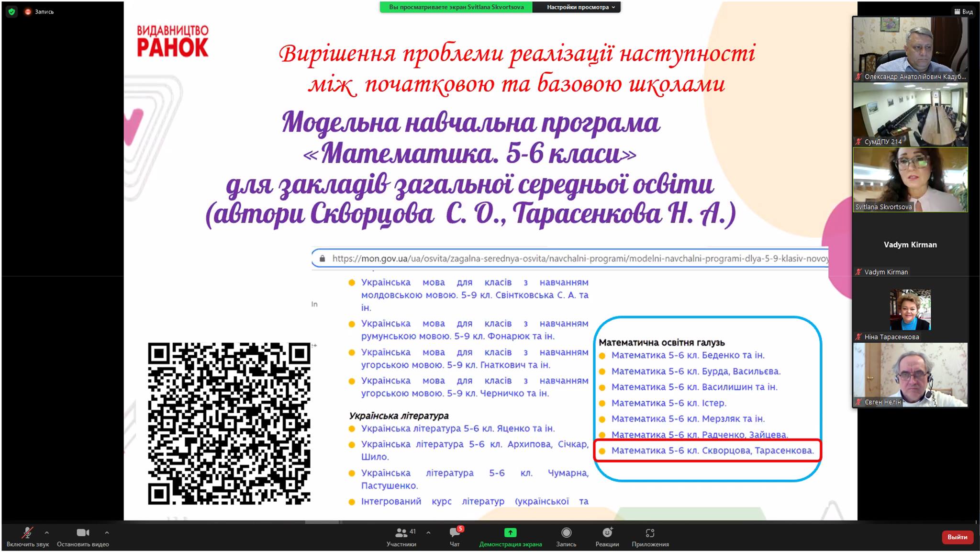Screen dimensions: 980x553
Task: Click muted mic icon on Олександр Анатолійович tile
Action: [x=859, y=77]
